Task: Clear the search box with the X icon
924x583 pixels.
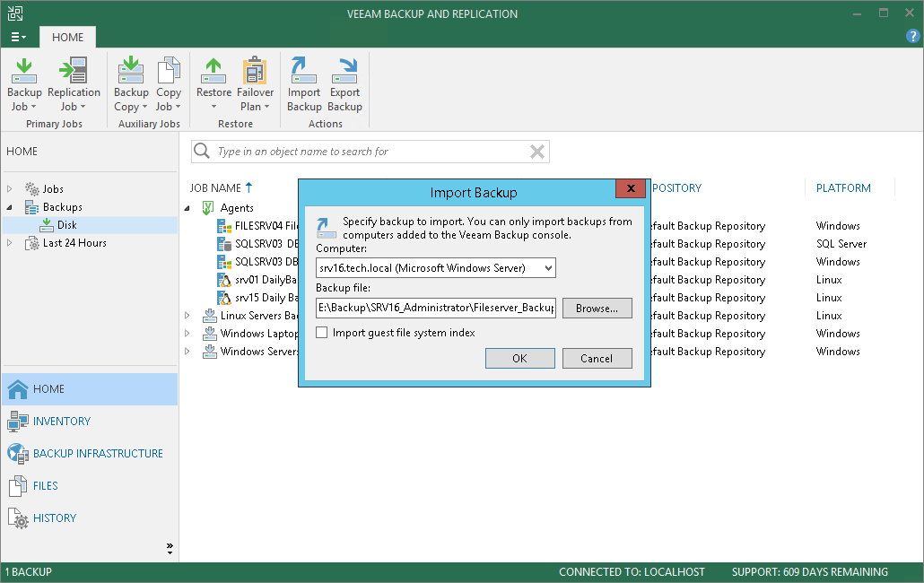Action: click(x=536, y=152)
